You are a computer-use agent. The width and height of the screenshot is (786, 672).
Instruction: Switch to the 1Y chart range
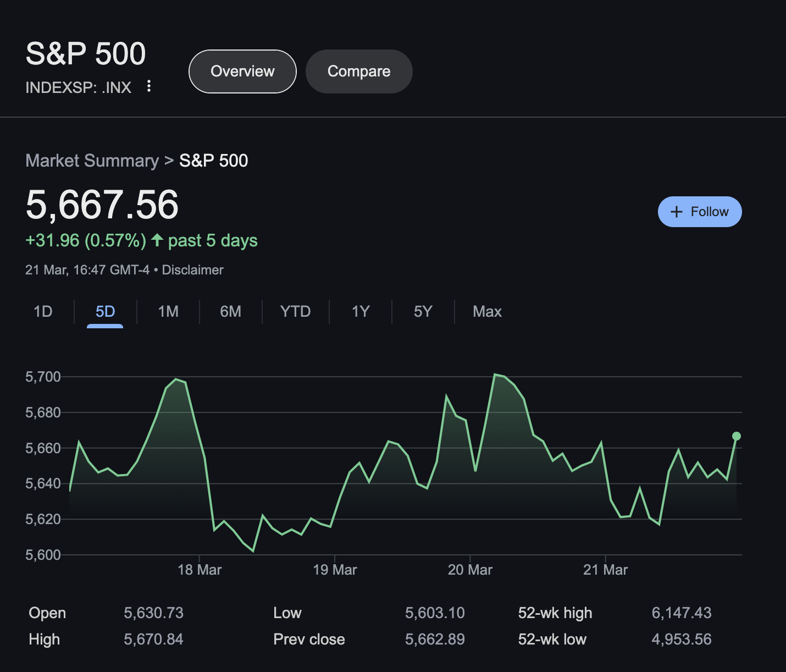[x=361, y=311]
